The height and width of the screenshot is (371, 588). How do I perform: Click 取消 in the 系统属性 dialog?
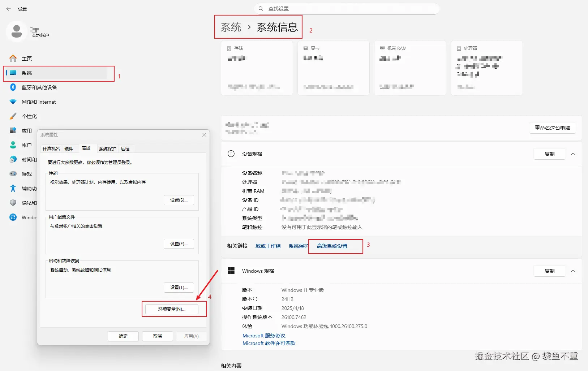[158, 336]
